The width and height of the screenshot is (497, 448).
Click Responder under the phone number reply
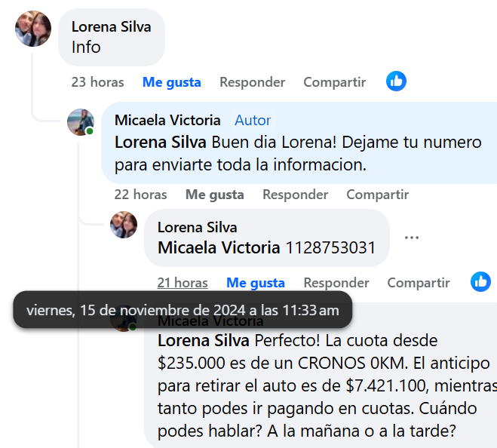[x=336, y=283]
